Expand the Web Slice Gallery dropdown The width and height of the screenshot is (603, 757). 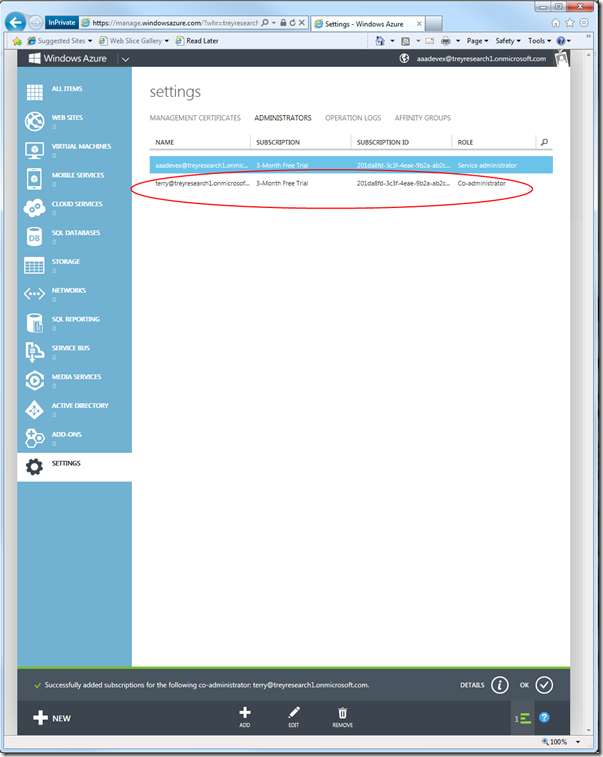click(x=167, y=41)
